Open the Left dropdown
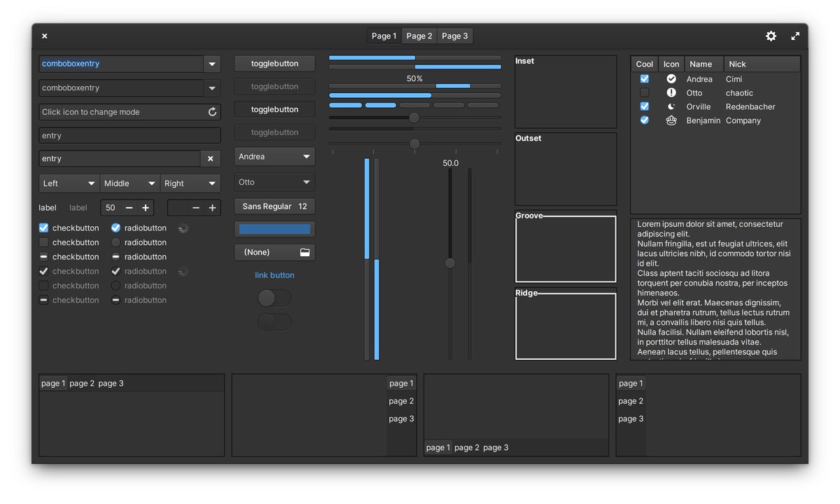Viewport: 840px width, 504px height. pyautogui.click(x=69, y=183)
